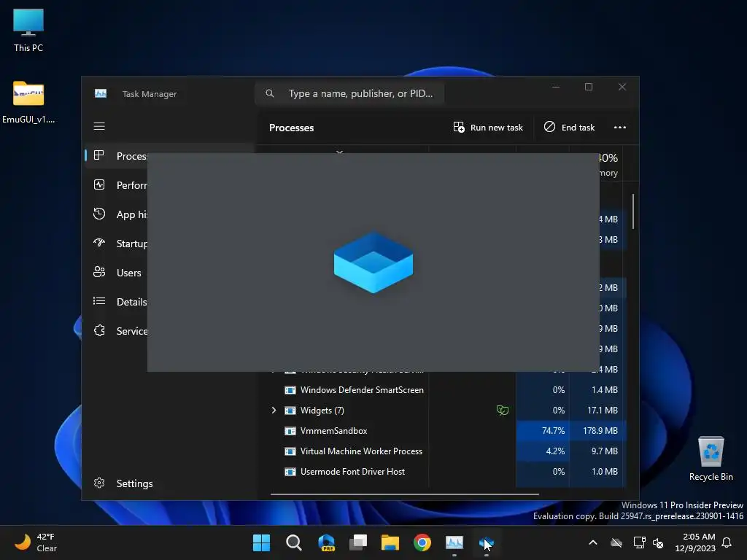Open the This PC desktop icon
The image size is (747, 560).
28,31
